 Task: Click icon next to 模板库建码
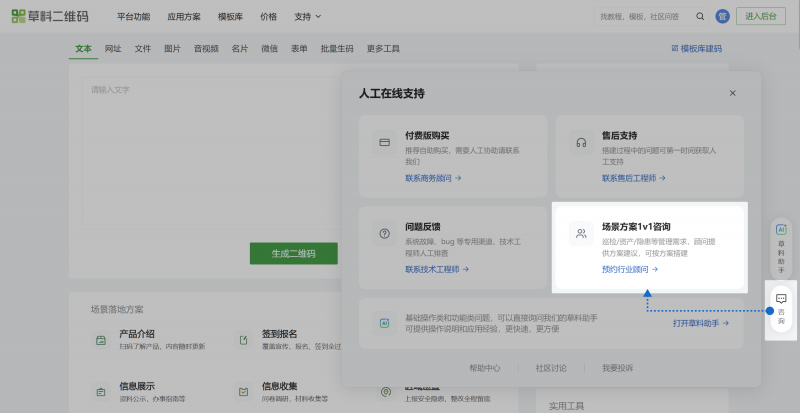tap(674, 48)
